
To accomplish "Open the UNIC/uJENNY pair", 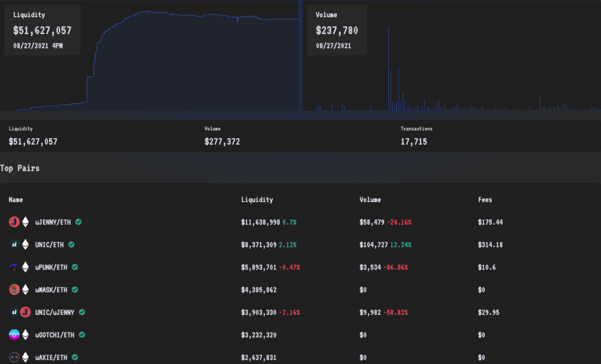I will pyautogui.click(x=55, y=313).
